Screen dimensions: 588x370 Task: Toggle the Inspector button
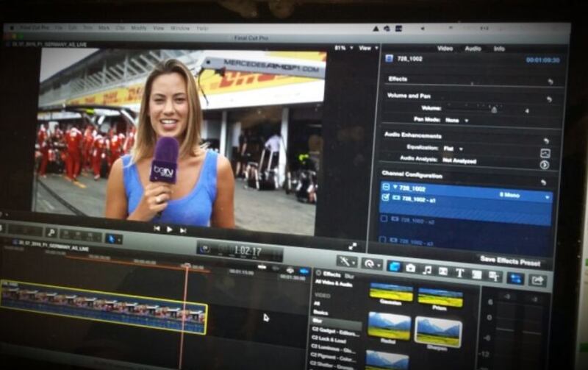click(x=516, y=279)
